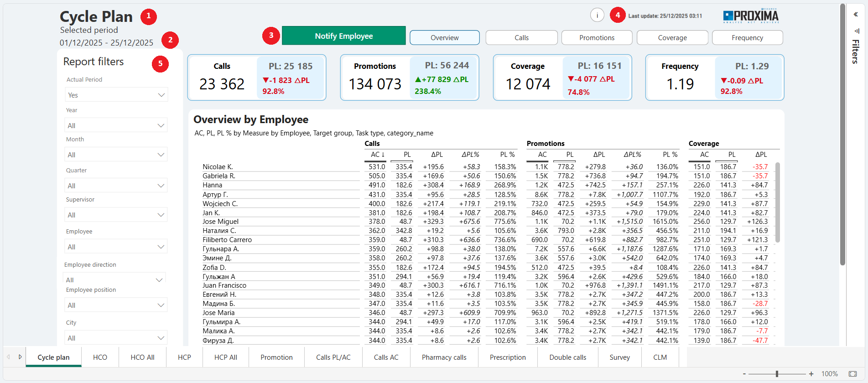Image resolution: width=868 pixels, height=383 pixels.
Task: Open the HCO All page tab
Action: 142,357
